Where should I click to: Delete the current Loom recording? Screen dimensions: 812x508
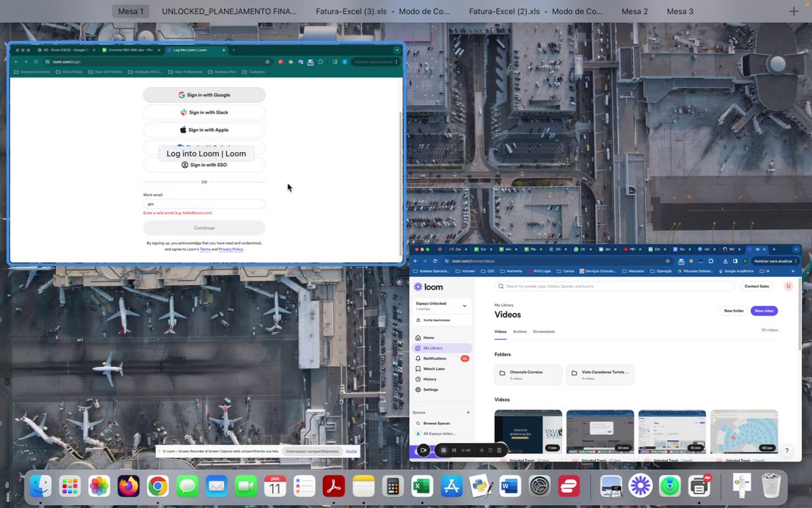(499, 450)
